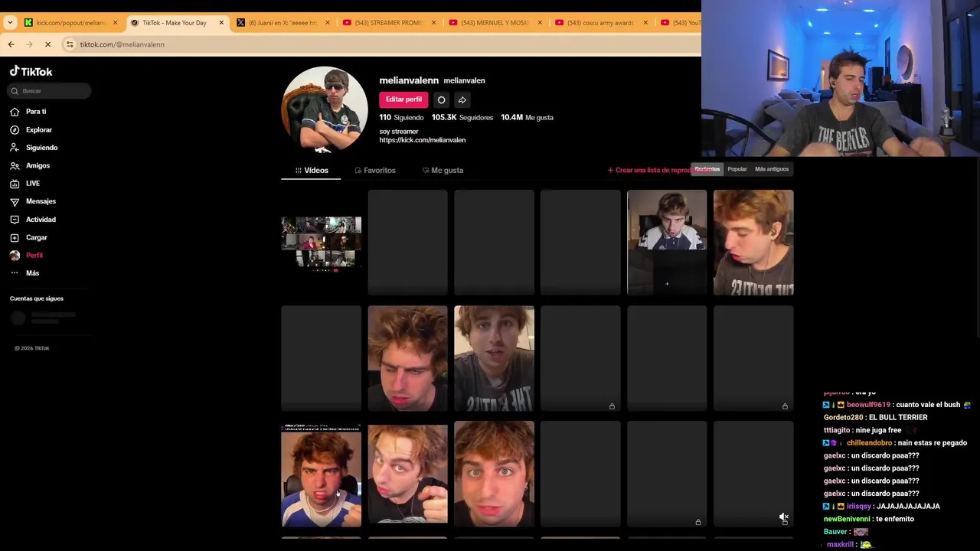The height and width of the screenshot is (551, 980).
Task: Switch to the STREAMER PROME YouTube tab
Action: (x=389, y=23)
